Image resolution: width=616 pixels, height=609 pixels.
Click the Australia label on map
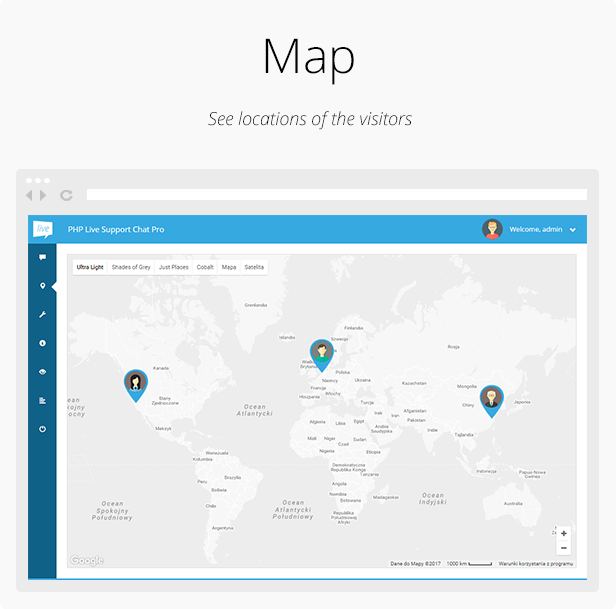tap(513, 503)
